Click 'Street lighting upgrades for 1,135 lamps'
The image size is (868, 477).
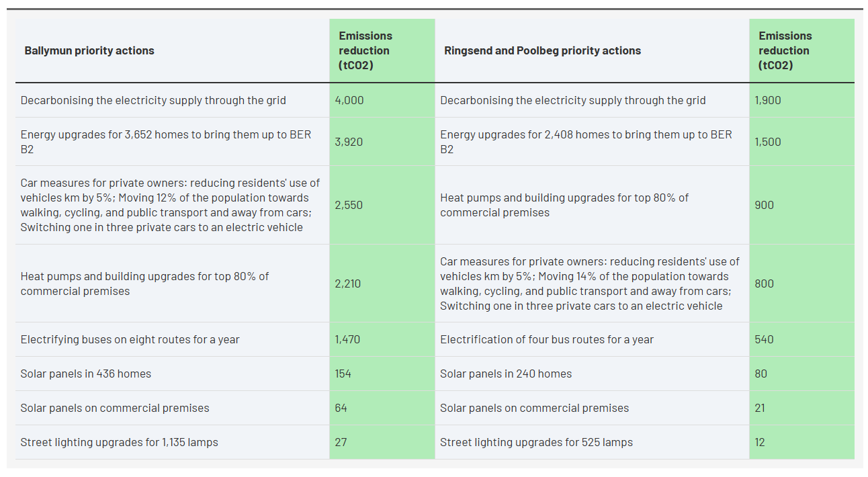[119, 442]
